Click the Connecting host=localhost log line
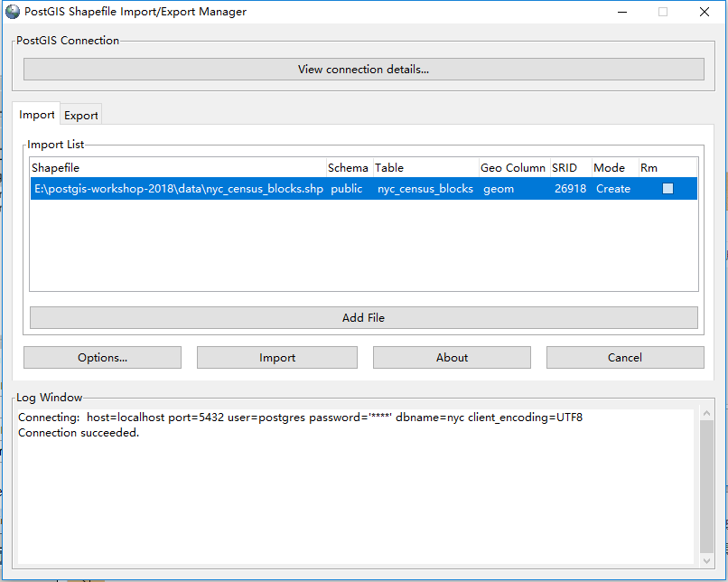 (x=300, y=418)
